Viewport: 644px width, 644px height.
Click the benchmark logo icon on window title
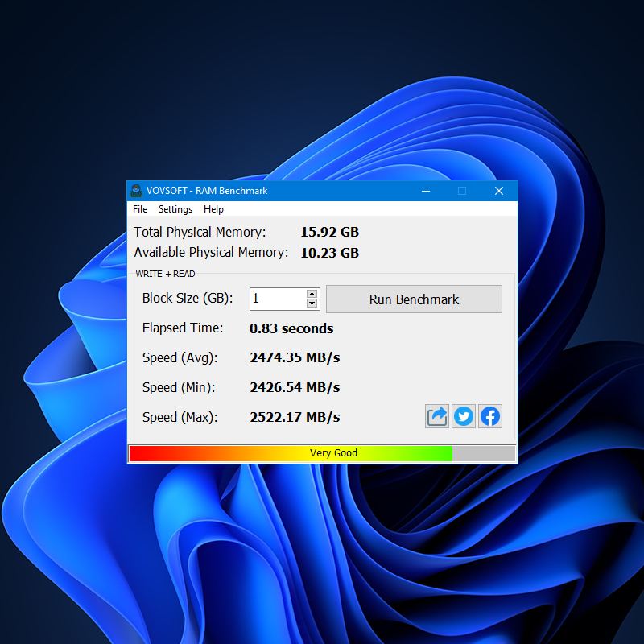tap(136, 191)
